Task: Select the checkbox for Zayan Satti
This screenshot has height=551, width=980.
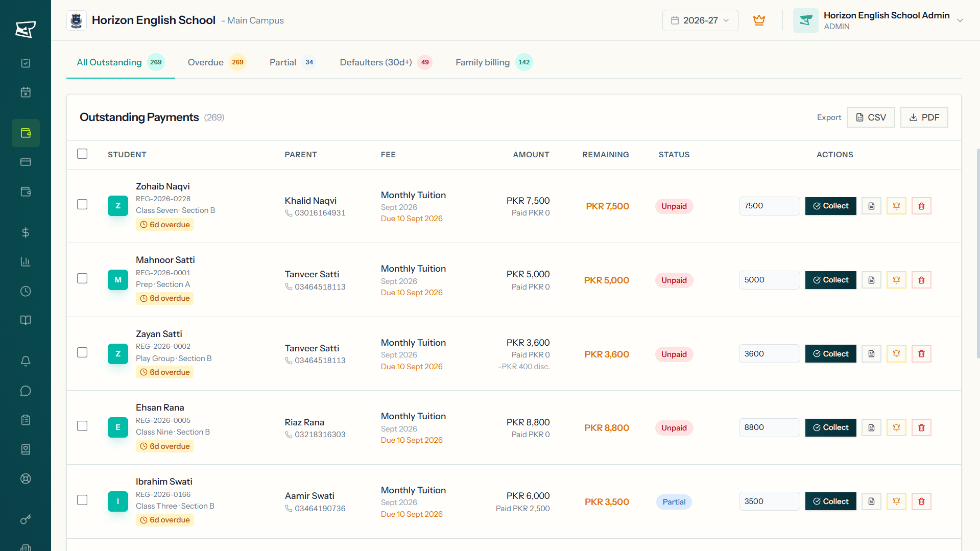Action: pos(82,352)
